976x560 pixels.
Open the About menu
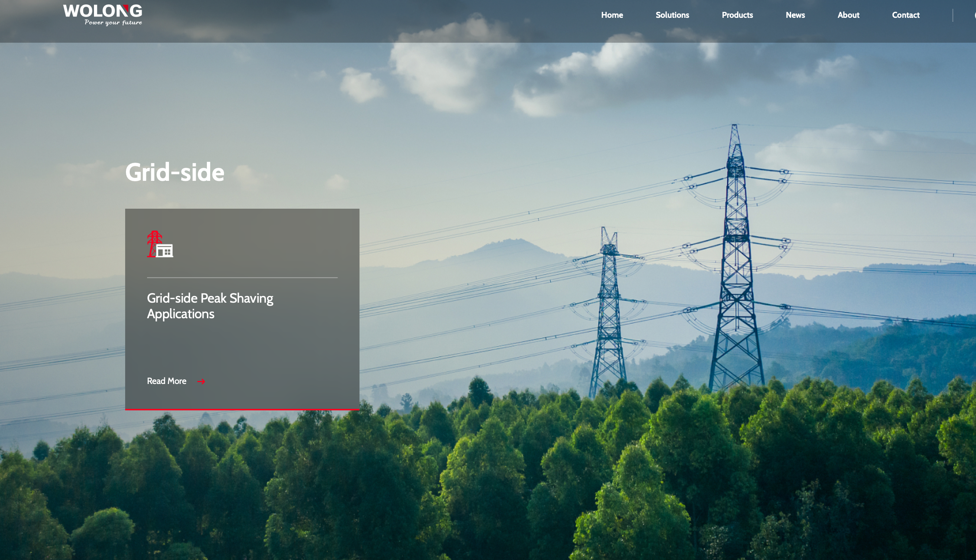(848, 15)
